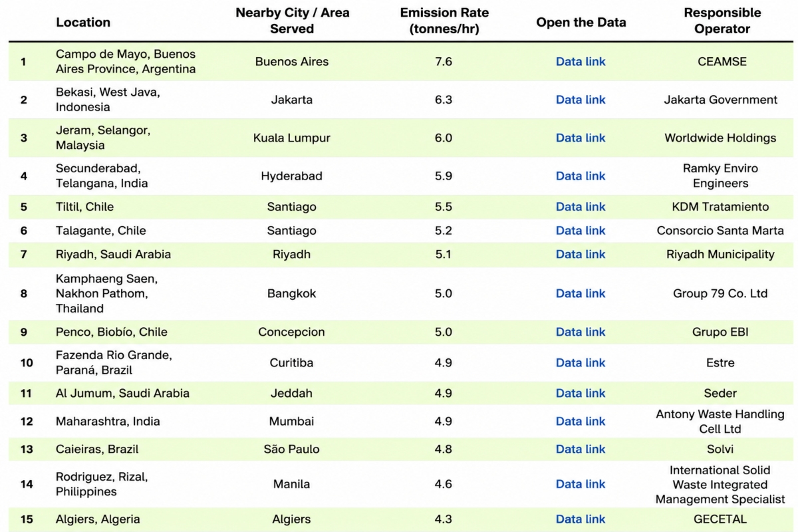Click the 5.9 emission rate value
Image resolution: width=798 pixels, height=532 pixels.
coord(444,176)
